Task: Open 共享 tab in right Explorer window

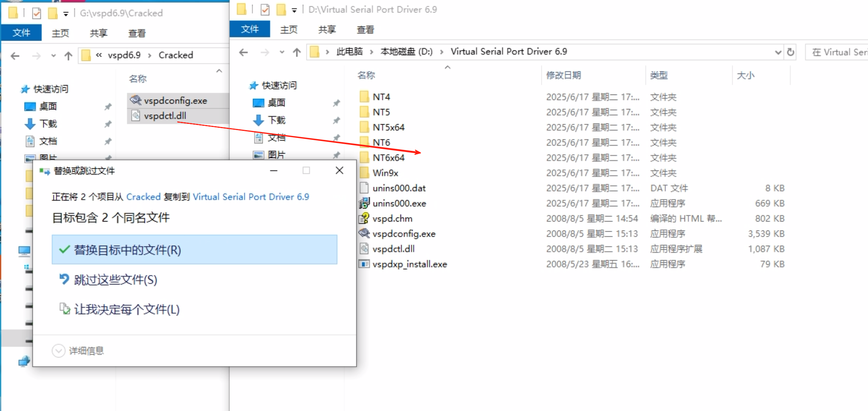Action: [327, 30]
